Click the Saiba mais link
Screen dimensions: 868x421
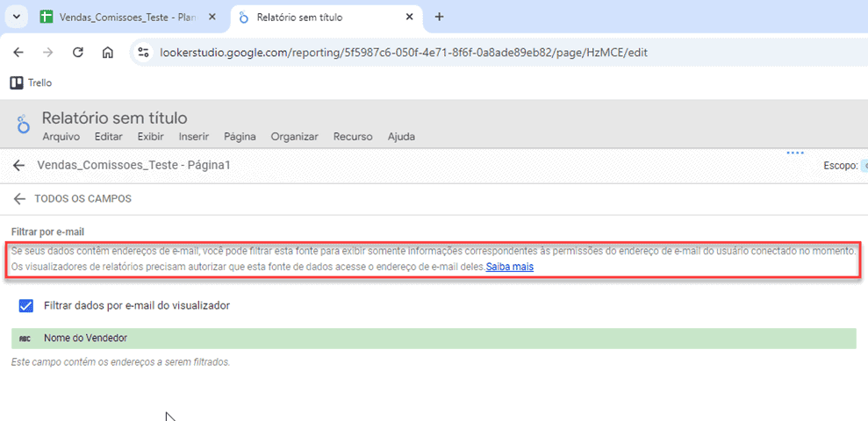510,267
